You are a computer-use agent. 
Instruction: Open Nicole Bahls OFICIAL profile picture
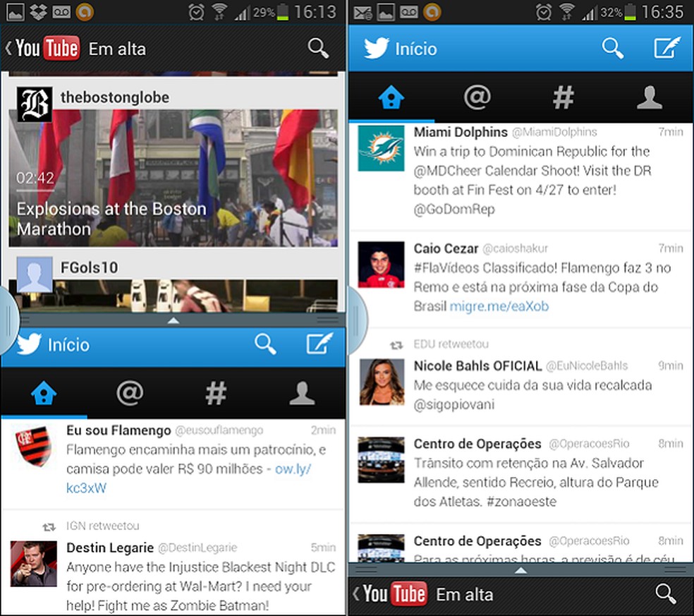(x=382, y=382)
